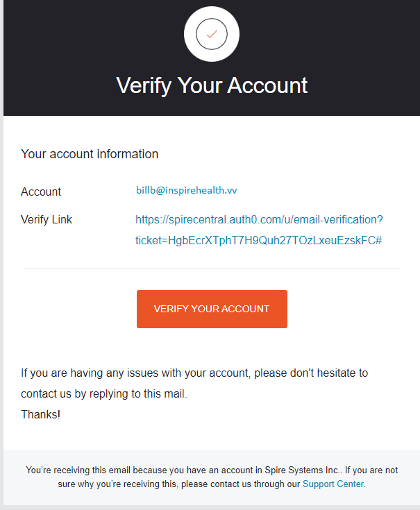Select the 'Account' field label
The height and width of the screenshot is (510, 420).
(x=41, y=192)
